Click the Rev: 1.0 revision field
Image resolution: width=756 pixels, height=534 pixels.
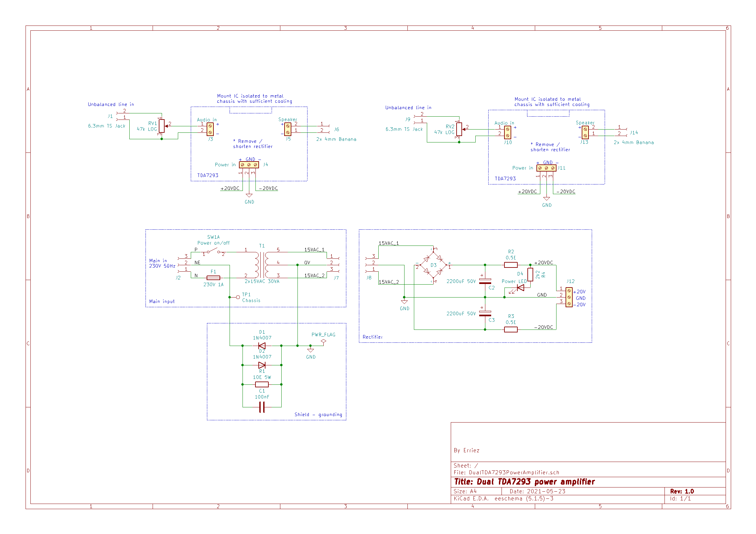tap(682, 492)
